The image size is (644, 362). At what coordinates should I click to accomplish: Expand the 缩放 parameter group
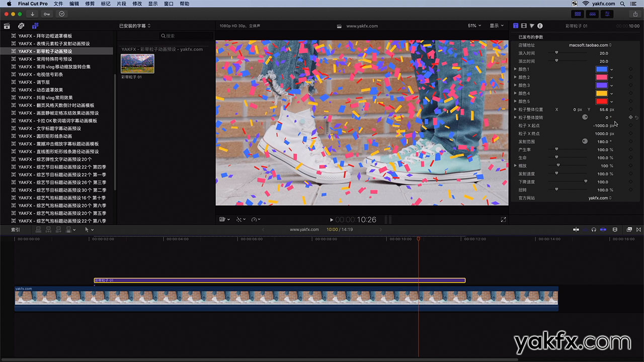(x=515, y=166)
